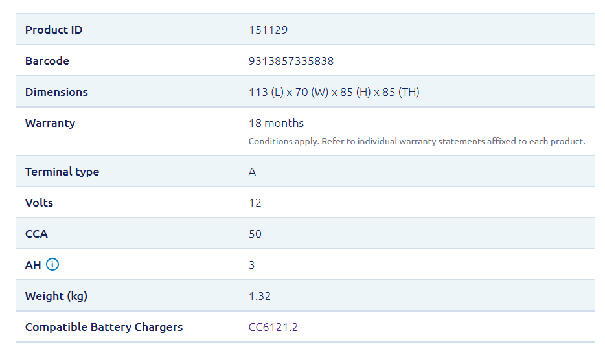Click the Compatible Battery Chargers label
Screen dimensions: 605x364
[104, 327]
